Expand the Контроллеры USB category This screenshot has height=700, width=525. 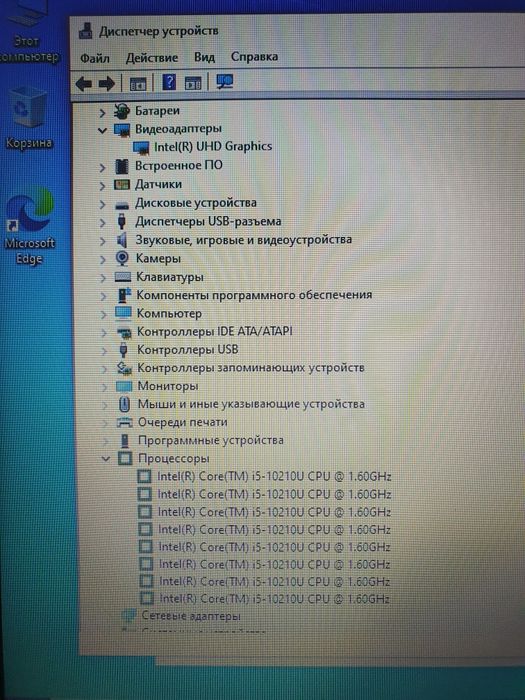104,351
